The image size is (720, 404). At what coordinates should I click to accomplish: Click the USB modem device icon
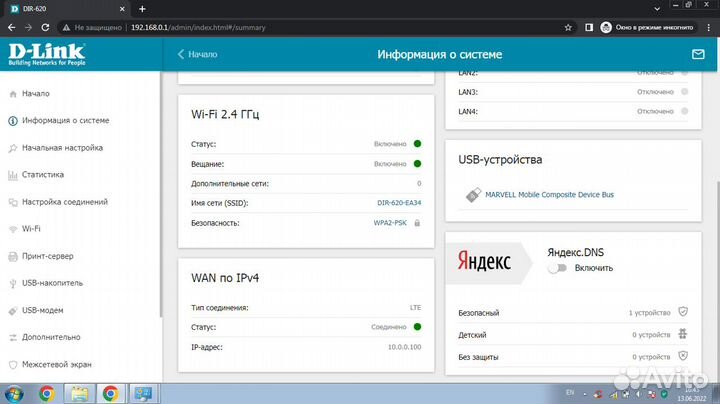point(473,195)
